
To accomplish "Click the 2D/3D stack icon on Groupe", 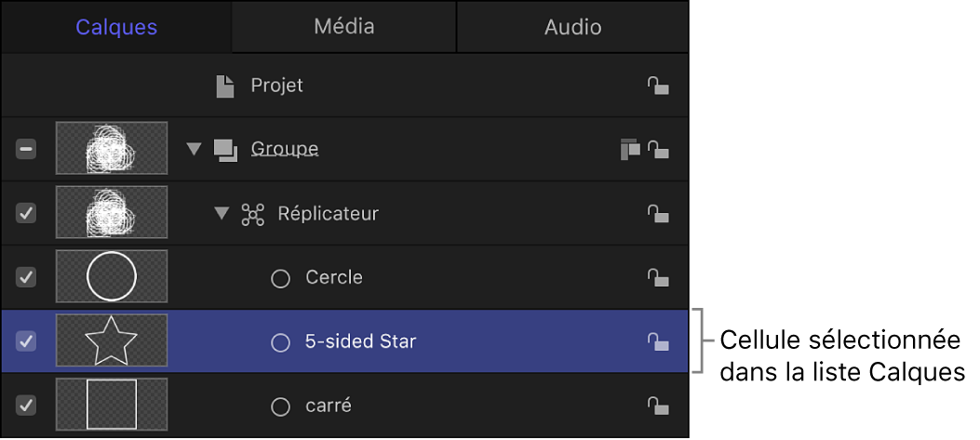I will point(630,149).
